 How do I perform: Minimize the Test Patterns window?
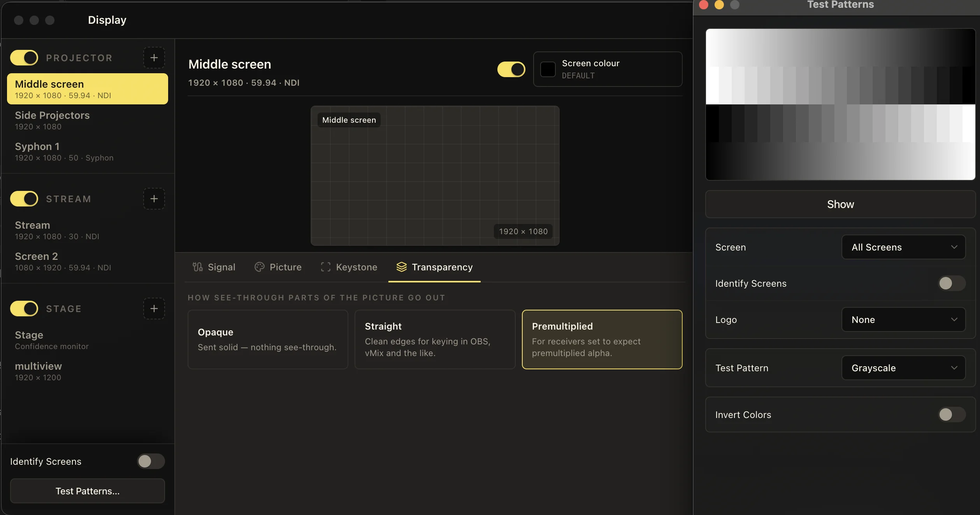pos(719,5)
